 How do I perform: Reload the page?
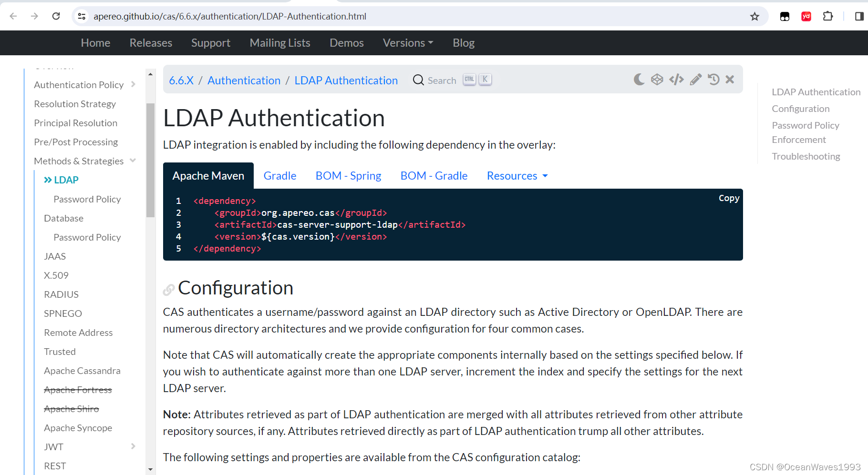coord(56,16)
